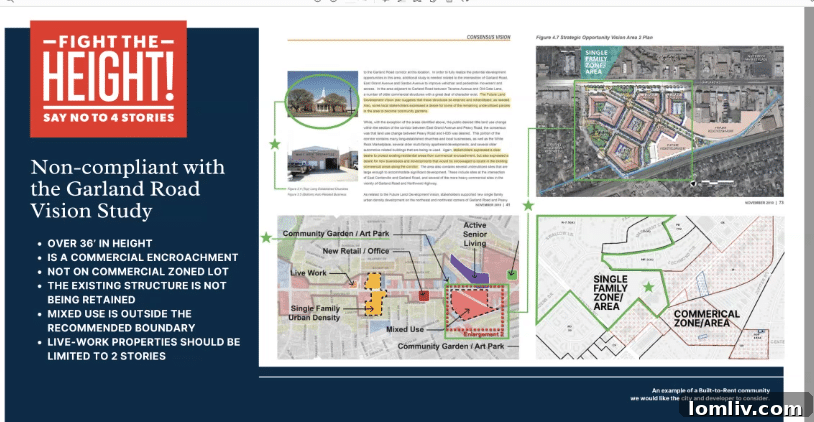
Task: Click the 'NOVEMBER 2010 | 73' page footer
Action: click(764, 202)
